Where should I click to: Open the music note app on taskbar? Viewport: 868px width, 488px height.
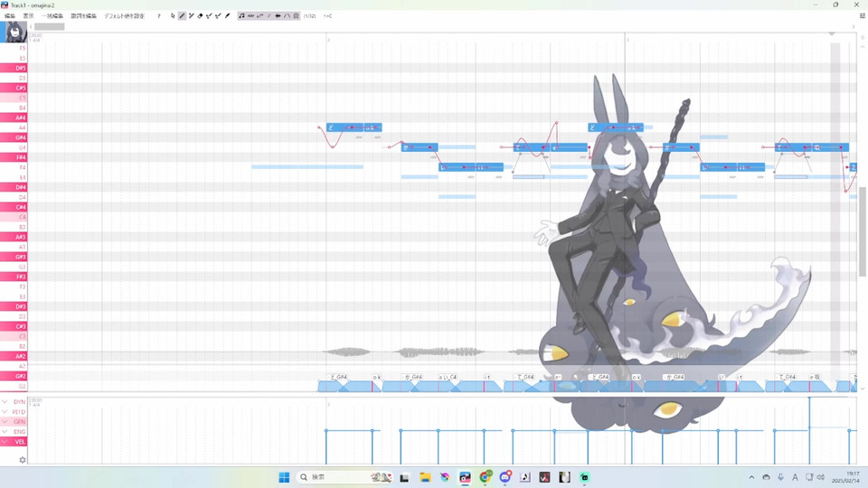(524, 477)
